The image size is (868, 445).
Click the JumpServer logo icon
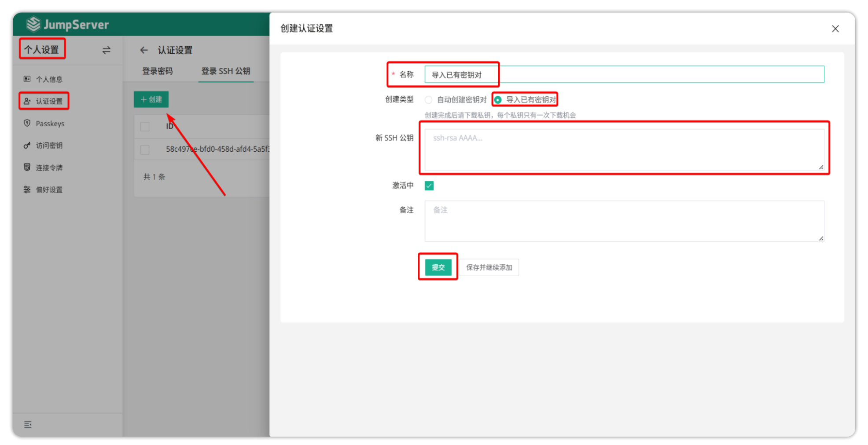click(33, 24)
